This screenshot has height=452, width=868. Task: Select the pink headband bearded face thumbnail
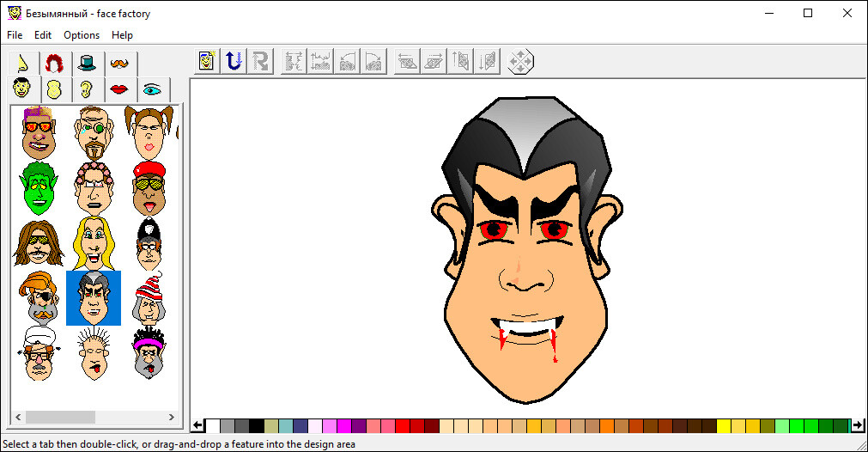(149, 353)
